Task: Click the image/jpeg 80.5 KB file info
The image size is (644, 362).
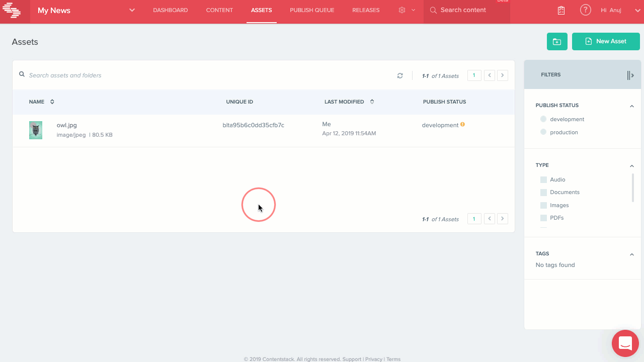Action: (x=85, y=135)
